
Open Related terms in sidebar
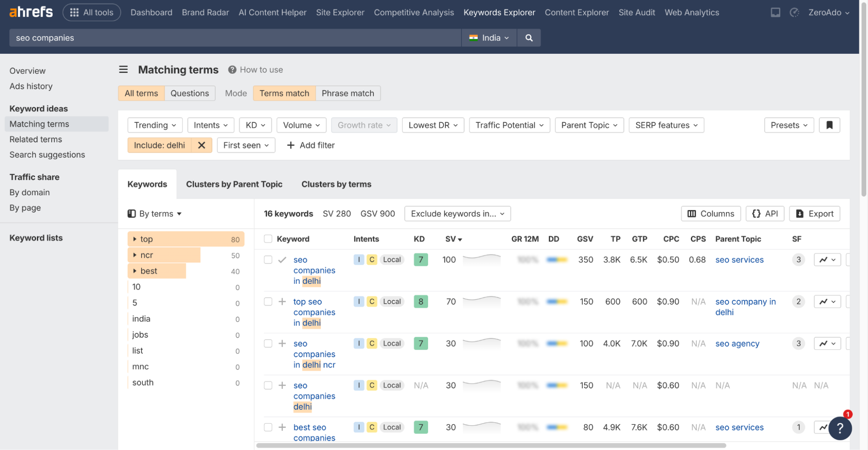(36, 139)
